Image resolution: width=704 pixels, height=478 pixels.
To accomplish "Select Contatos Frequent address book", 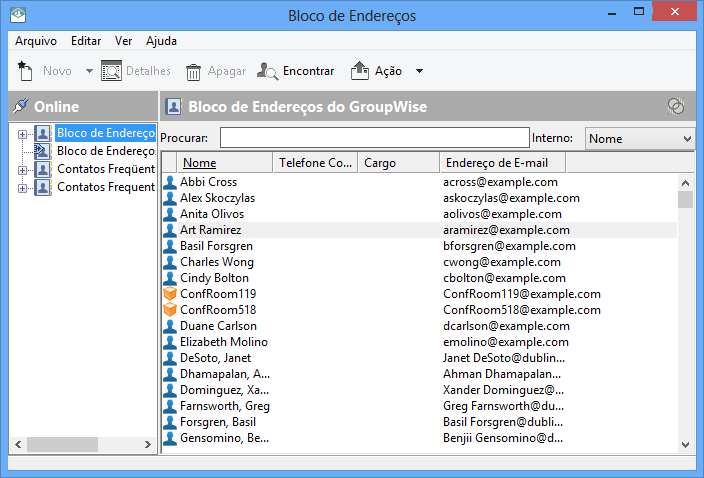I will click(106, 187).
